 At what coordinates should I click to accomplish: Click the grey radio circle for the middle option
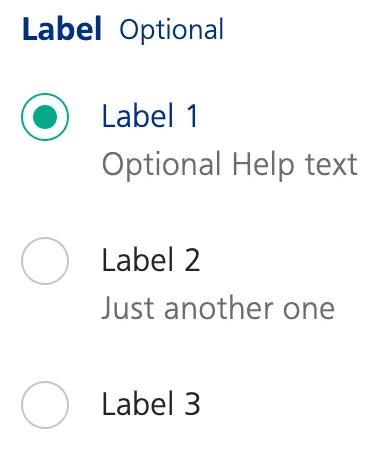pyautogui.click(x=45, y=261)
